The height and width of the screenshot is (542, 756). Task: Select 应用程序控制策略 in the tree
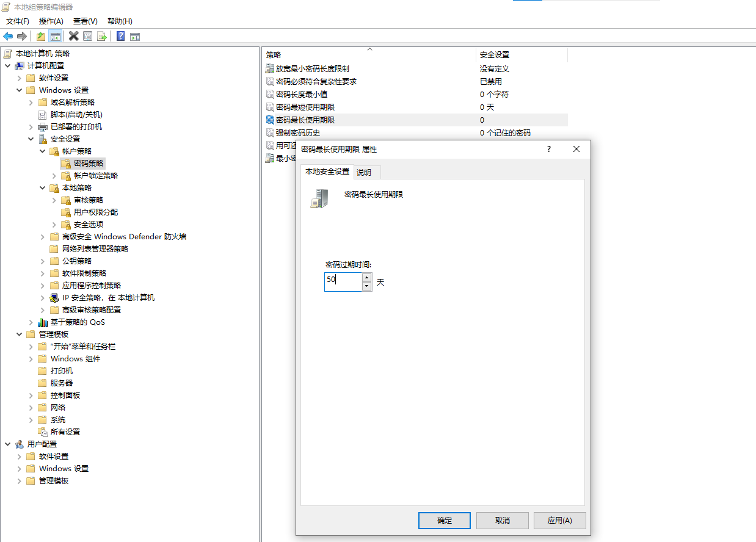click(x=92, y=285)
